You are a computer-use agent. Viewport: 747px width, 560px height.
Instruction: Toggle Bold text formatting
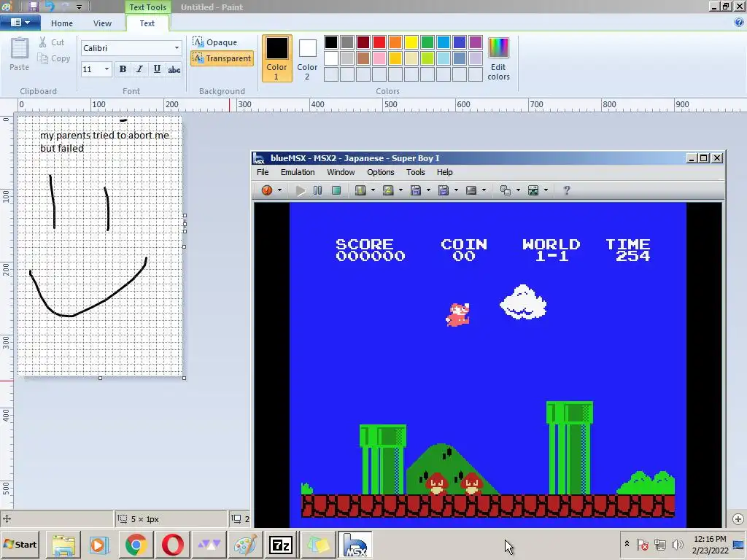coord(123,69)
